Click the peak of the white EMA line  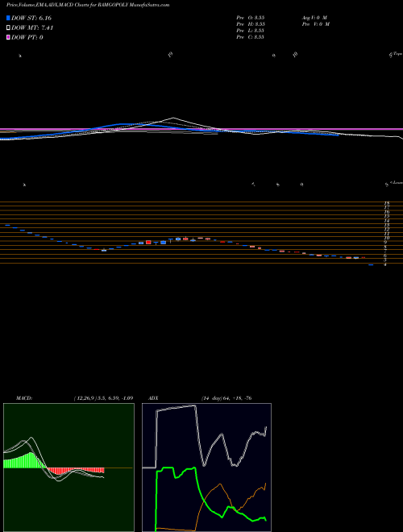(173, 118)
